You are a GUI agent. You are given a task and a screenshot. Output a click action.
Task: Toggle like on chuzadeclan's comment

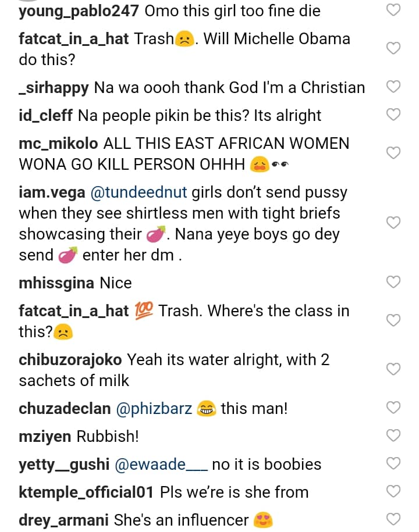coord(394,408)
